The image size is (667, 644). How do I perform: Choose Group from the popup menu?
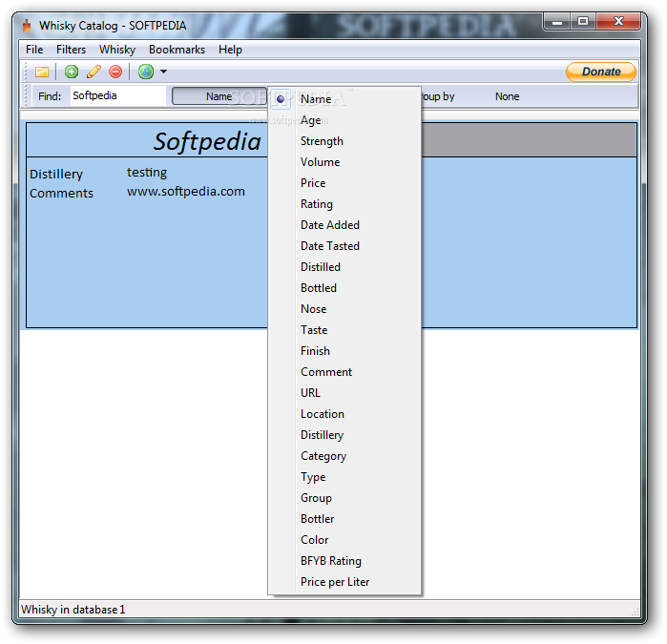pyautogui.click(x=345, y=498)
